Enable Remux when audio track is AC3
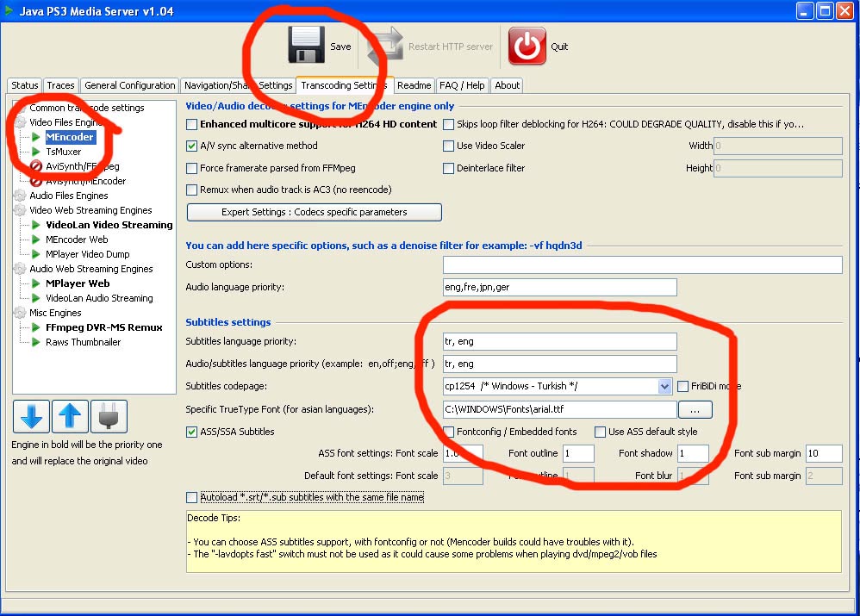This screenshot has height=616, width=860. pyautogui.click(x=191, y=190)
